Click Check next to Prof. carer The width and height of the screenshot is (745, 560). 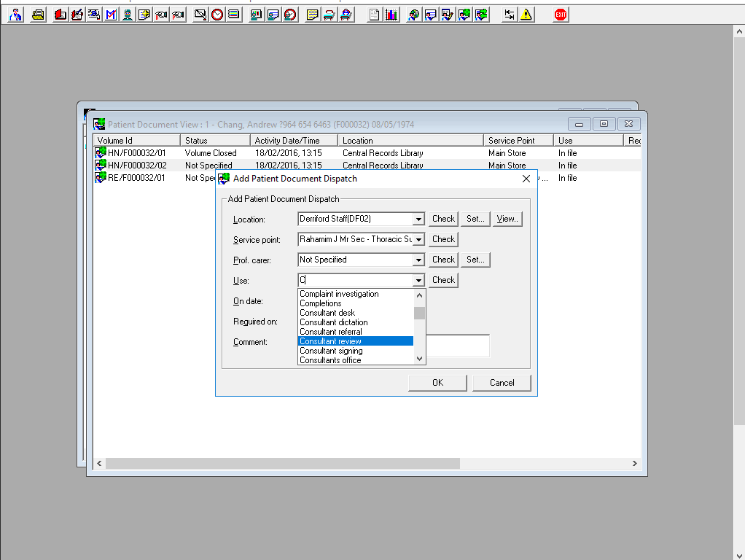pyautogui.click(x=443, y=260)
